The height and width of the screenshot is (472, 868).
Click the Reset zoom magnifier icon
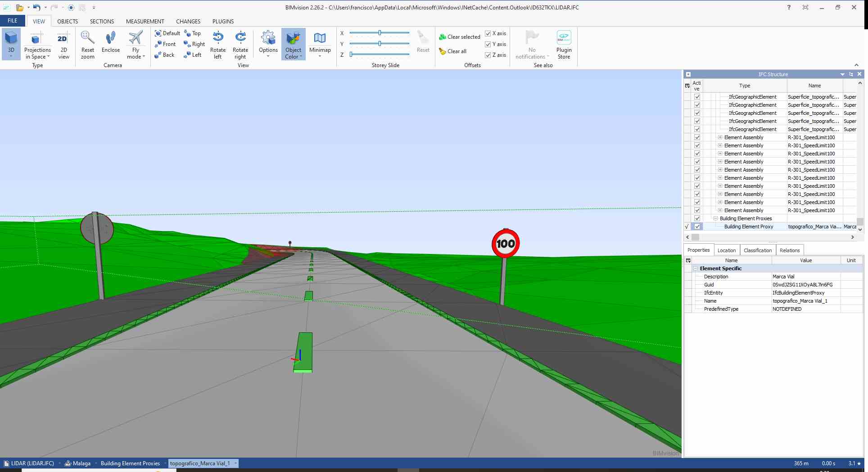(87, 38)
